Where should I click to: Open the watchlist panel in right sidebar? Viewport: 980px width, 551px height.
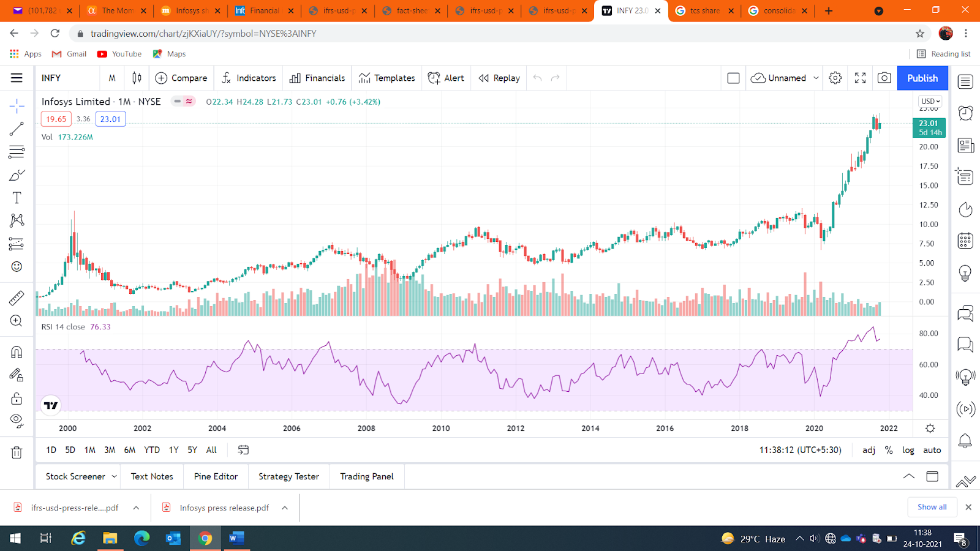(965, 81)
